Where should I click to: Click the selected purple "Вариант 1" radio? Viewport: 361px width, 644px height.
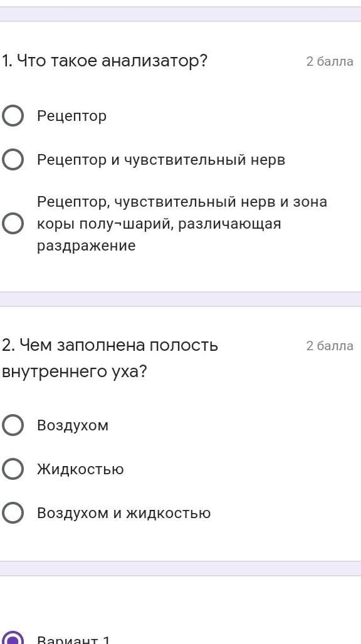pyautogui.click(x=13, y=638)
